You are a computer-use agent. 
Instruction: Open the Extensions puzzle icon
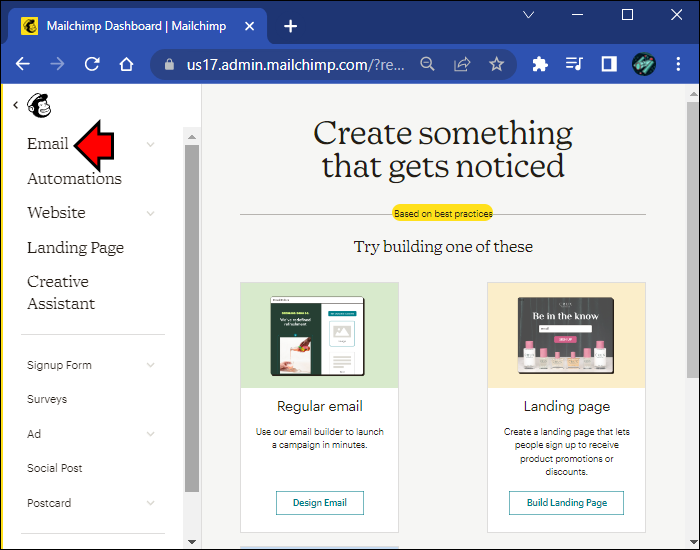click(540, 64)
